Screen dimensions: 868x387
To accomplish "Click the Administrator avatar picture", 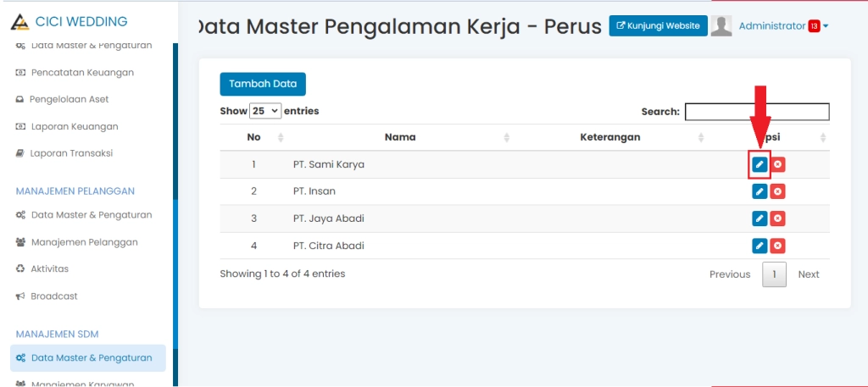I will point(721,25).
